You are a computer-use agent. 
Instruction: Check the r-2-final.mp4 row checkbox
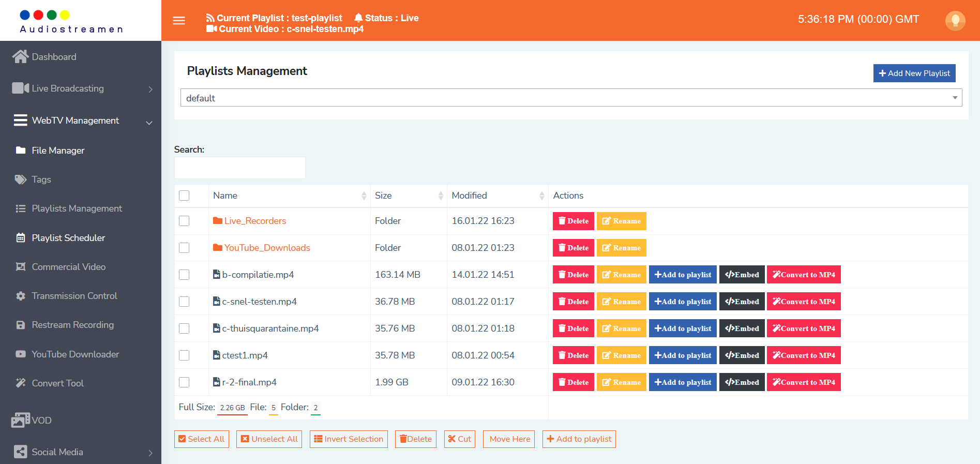(x=184, y=382)
